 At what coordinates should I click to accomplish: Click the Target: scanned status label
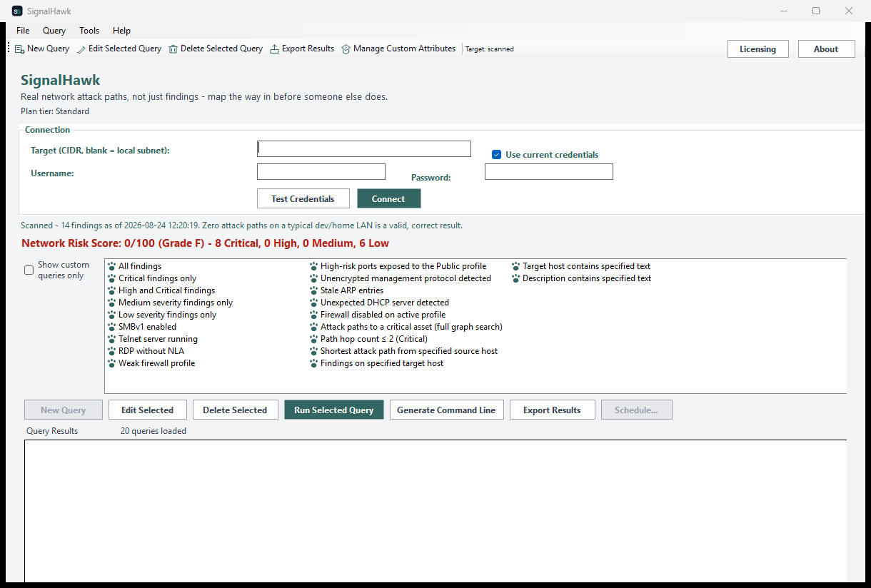click(490, 49)
